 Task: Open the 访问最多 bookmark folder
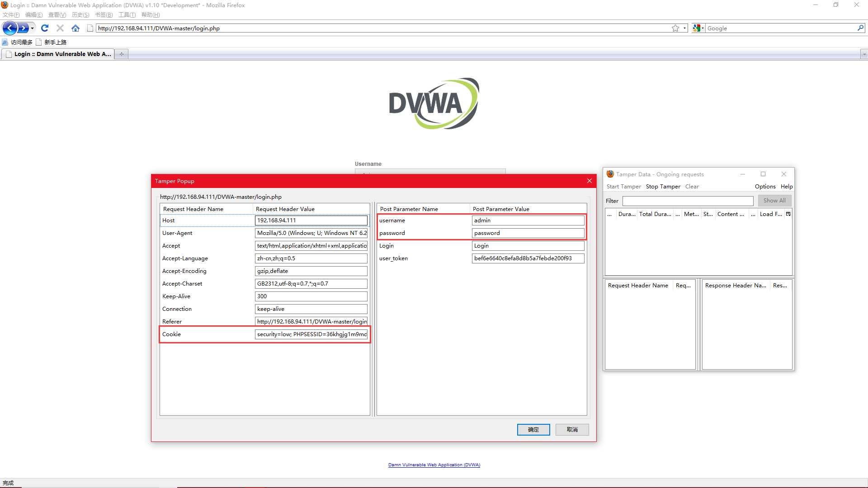pos(17,42)
